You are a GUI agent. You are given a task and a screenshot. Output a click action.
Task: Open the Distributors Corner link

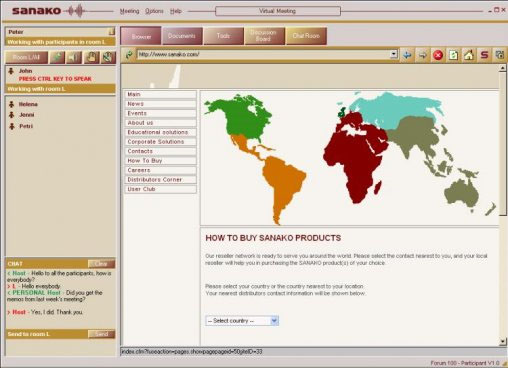[x=160, y=179]
